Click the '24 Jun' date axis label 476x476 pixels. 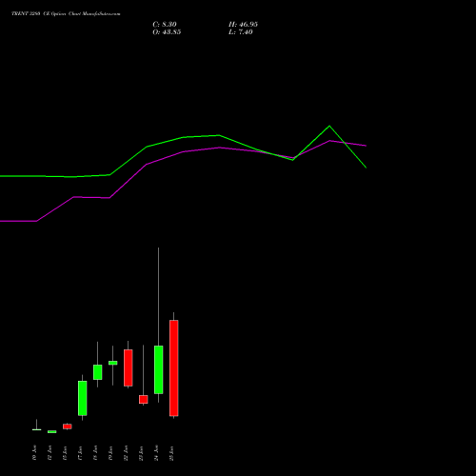(156, 453)
